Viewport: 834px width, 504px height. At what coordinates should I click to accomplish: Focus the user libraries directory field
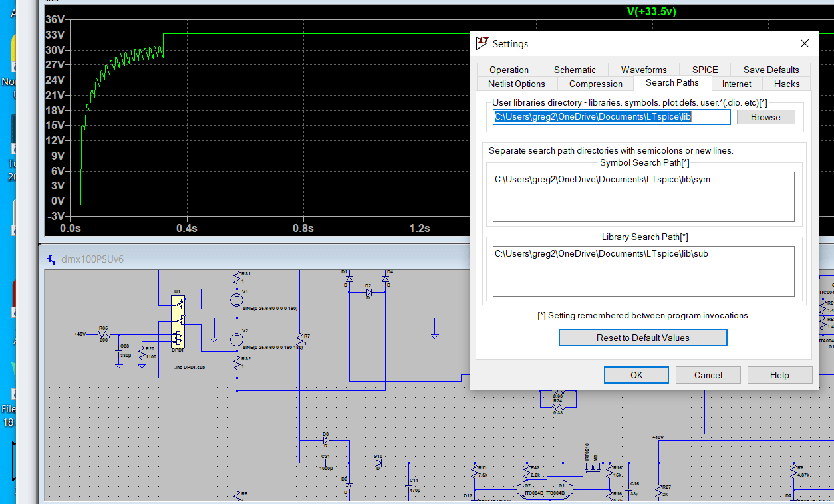click(x=611, y=117)
